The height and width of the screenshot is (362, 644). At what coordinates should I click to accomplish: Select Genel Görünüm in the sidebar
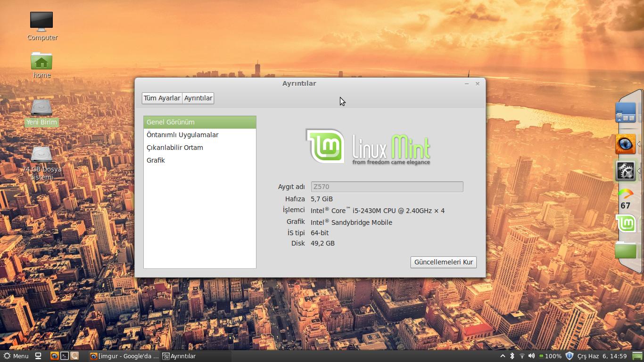(200, 122)
